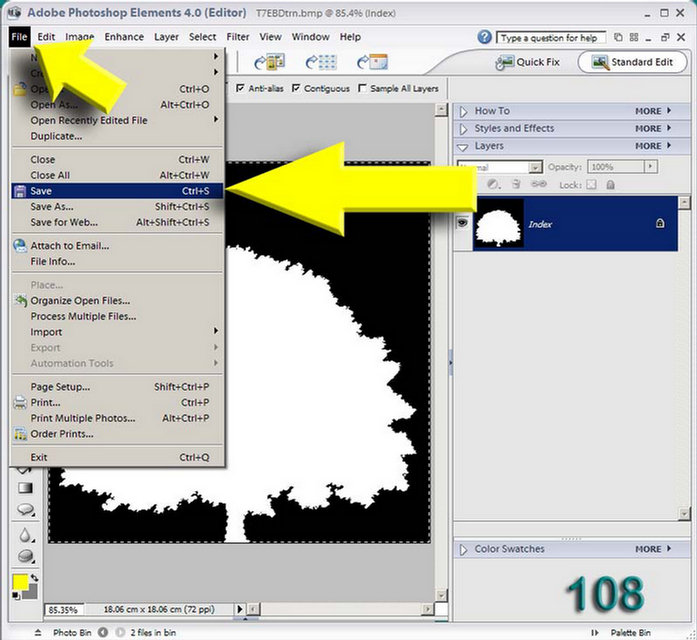
Task: Collapse the Layers palette
Action: 463,147
